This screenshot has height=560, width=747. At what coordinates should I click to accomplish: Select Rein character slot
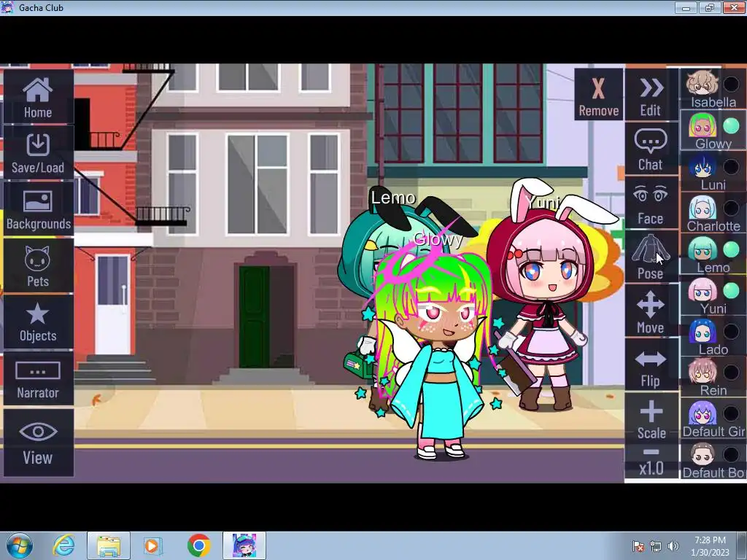coord(713,377)
